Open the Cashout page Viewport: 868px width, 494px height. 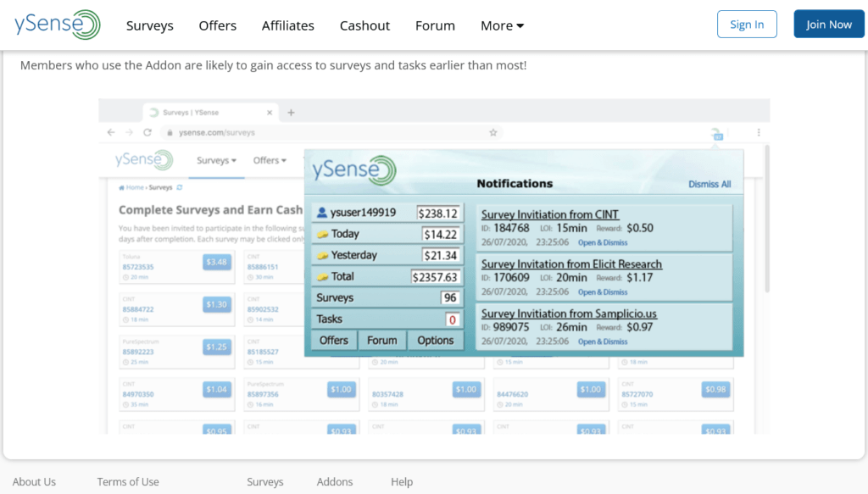[x=364, y=25]
